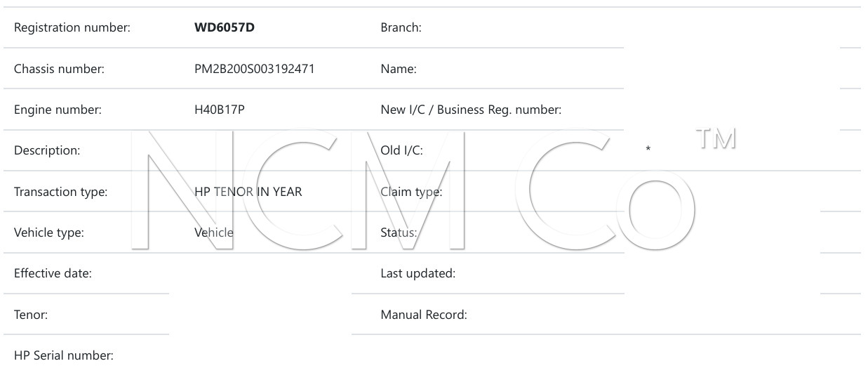The height and width of the screenshot is (380, 868).
Task: Click the HP Serial number label
Action: coord(63,355)
